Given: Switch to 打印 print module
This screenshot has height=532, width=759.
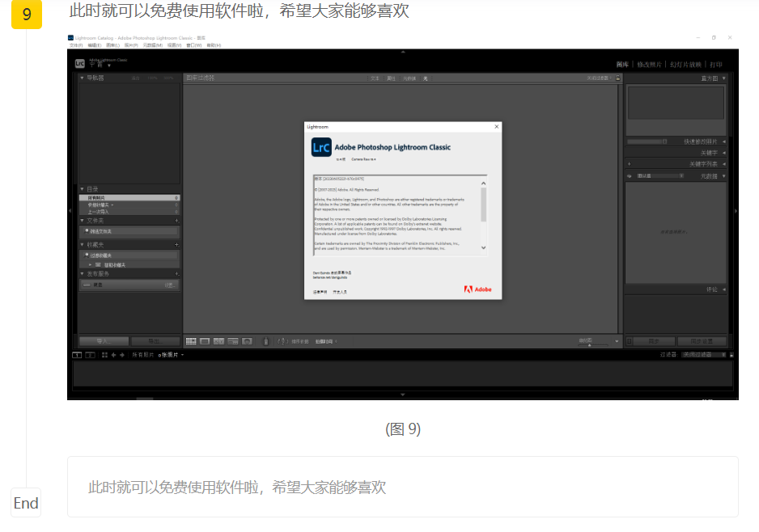Looking at the screenshot, I should [716, 65].
